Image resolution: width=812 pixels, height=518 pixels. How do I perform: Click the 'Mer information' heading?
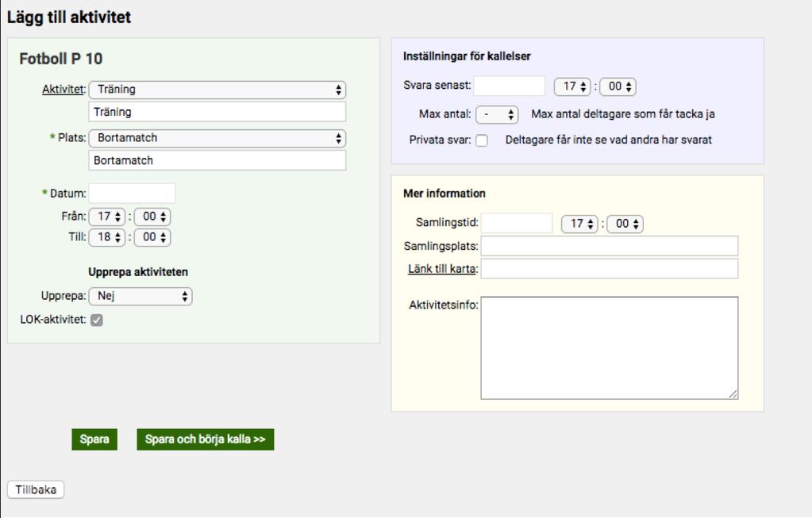click(444, 194)
